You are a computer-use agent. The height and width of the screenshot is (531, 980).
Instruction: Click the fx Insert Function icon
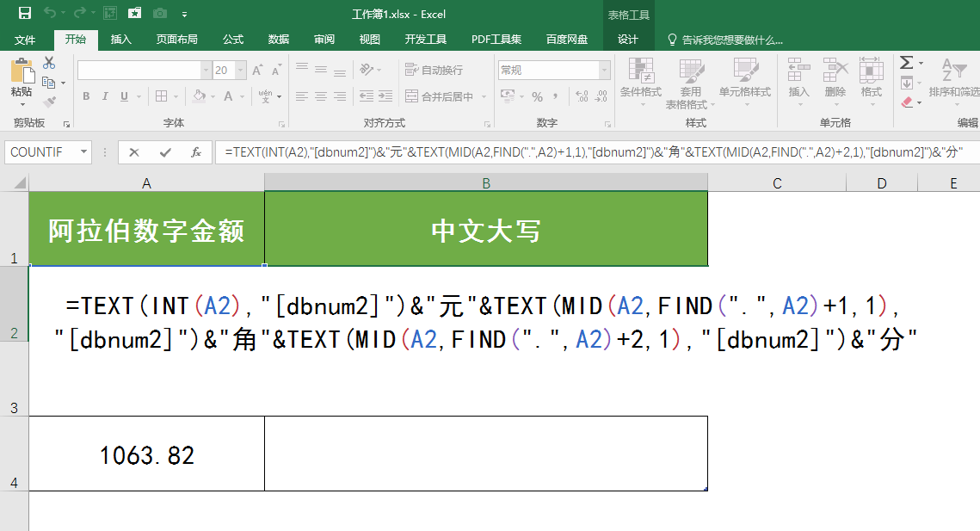coord(195,152)
